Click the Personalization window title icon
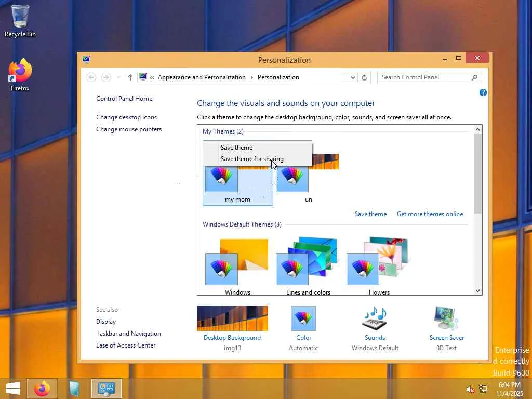The width and height of the screenshot is (532, 399). tap(87, 59)
